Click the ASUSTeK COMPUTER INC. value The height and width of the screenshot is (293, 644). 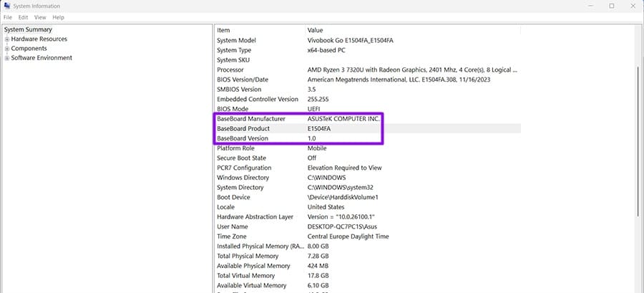click(344, 119)
